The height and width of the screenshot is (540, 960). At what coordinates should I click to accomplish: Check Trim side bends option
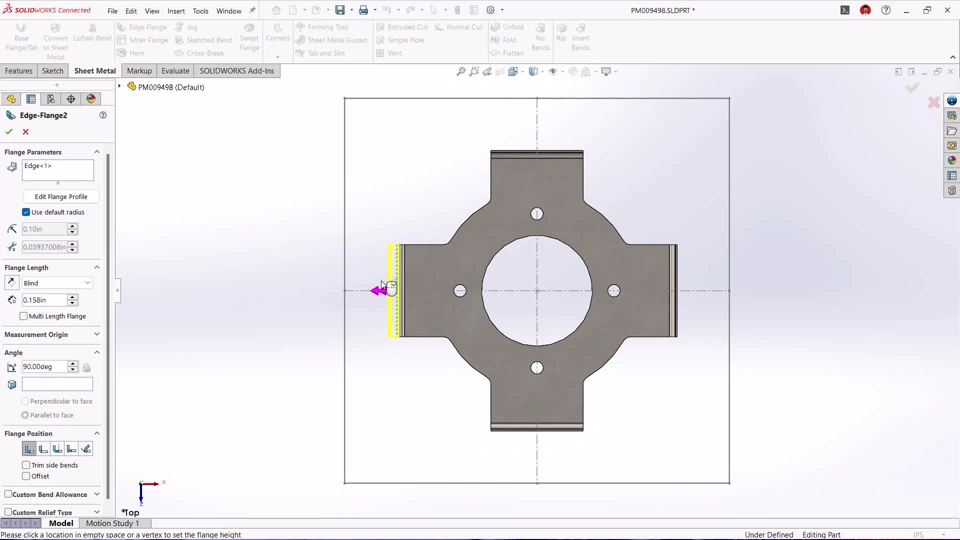point(26,465)
